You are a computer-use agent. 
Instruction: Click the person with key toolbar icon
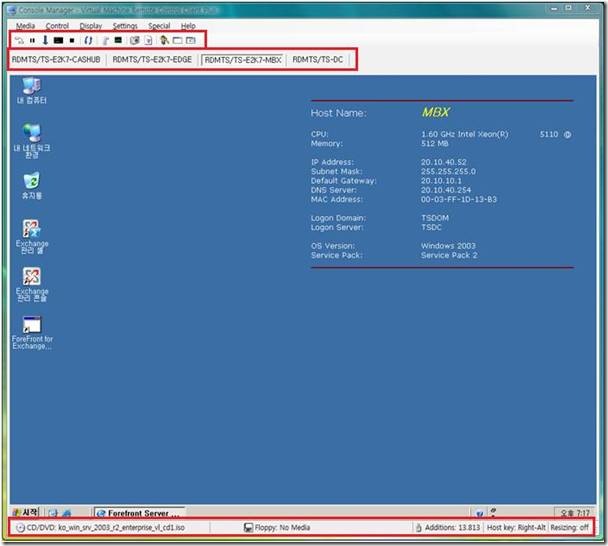coord(164,40)
